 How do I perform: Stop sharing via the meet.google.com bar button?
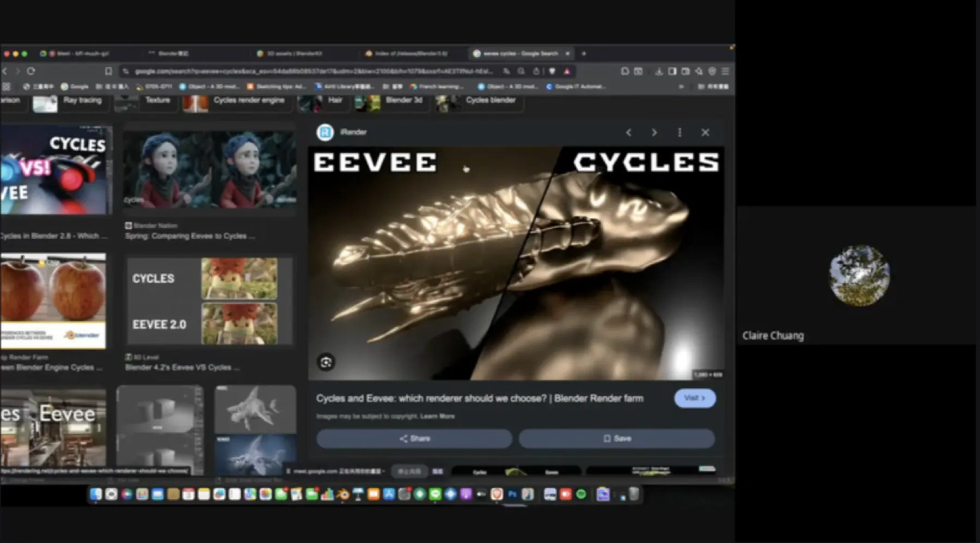pyautogui.click(x=409, y=471)
